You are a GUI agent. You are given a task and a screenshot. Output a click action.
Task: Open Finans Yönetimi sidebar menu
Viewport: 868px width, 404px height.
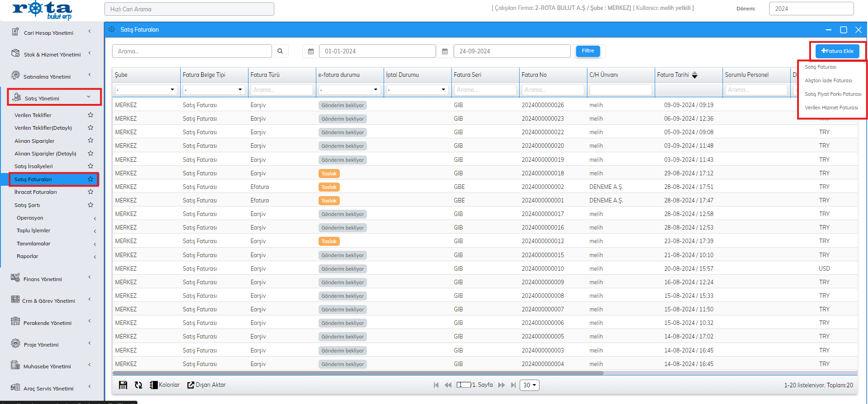42,279
